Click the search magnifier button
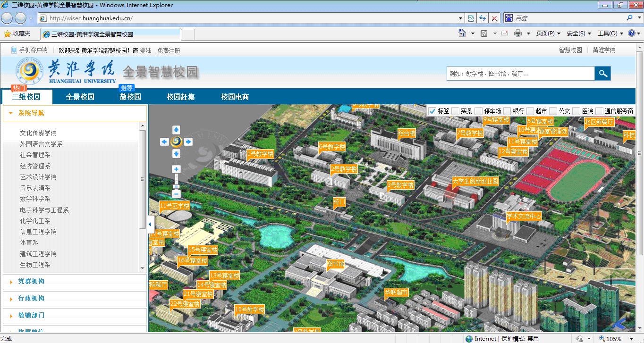The height and width of the screenshot is (343, 644). (x=602, y=74)
